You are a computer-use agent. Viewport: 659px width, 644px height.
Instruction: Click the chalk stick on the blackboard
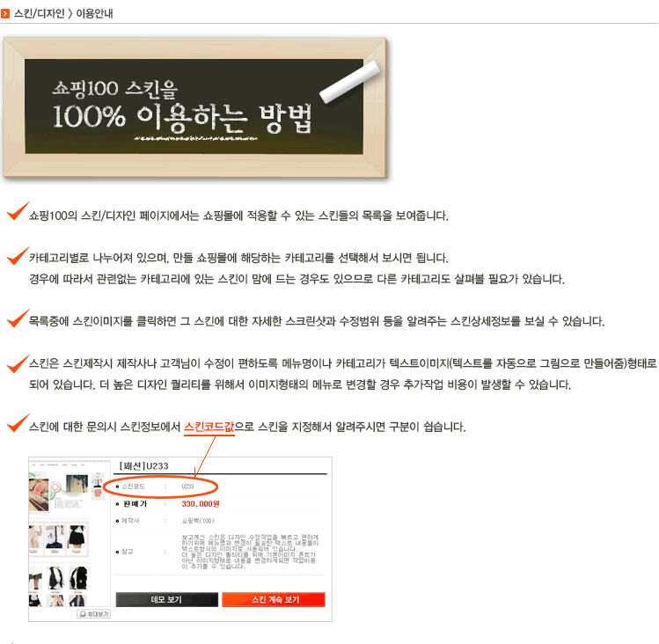click(x=349, y=82)
